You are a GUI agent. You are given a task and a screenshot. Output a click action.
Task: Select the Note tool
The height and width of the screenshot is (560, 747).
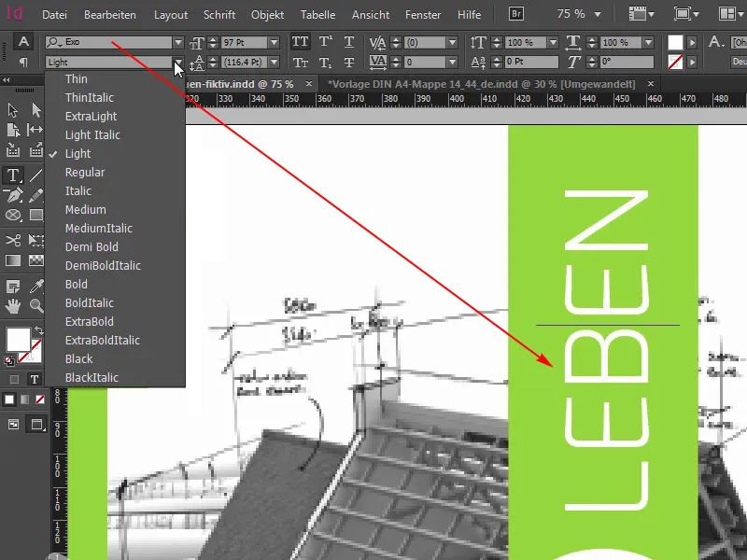pos(13,287)
